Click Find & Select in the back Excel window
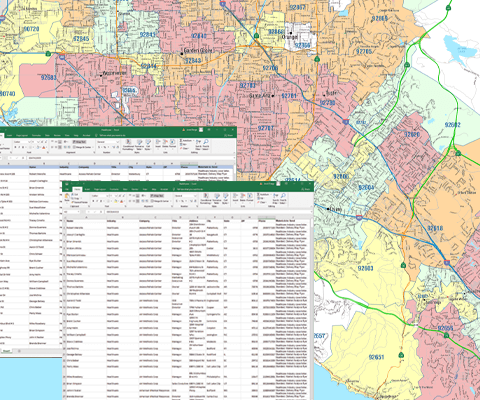 coord(206,145)
